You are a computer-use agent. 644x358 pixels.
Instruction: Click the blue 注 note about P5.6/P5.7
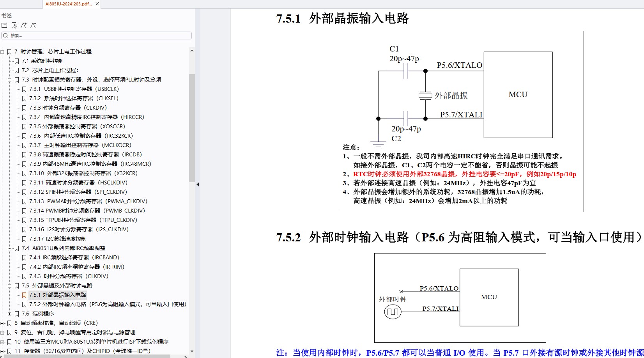(460, 353)
